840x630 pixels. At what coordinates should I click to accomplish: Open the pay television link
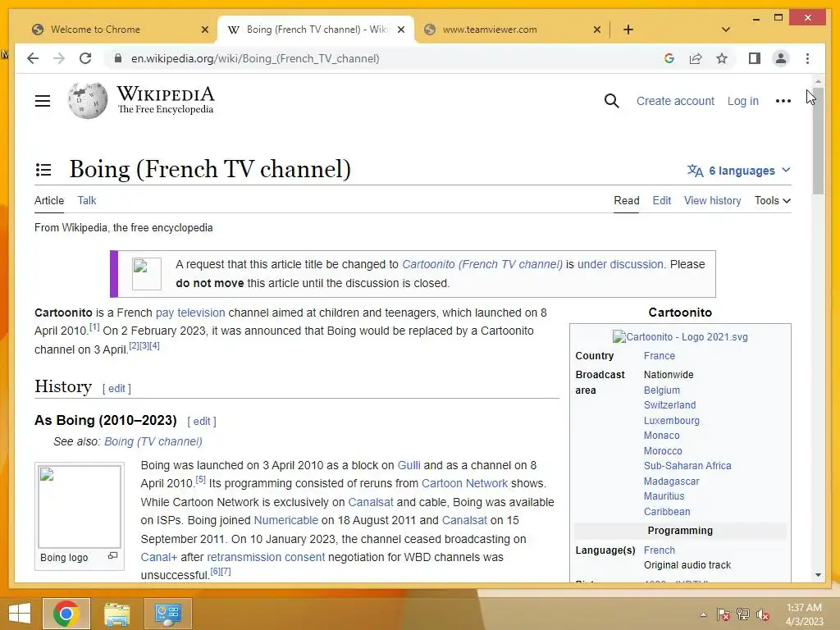pos(190,313)
